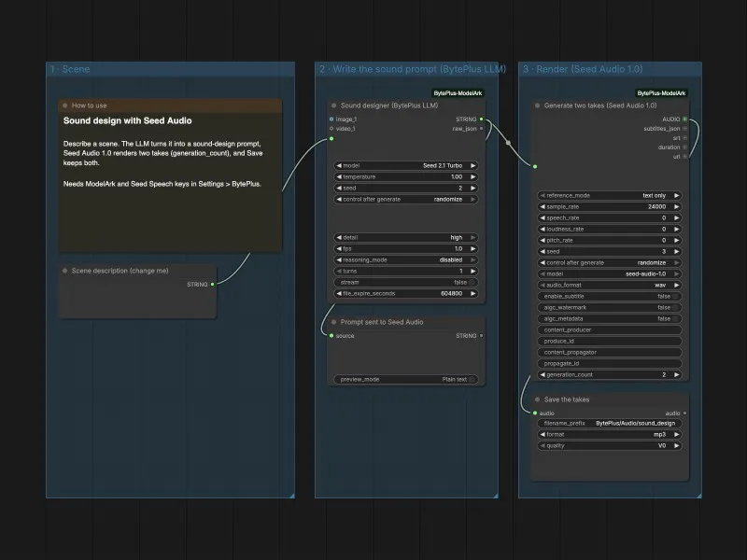This screenshot has width=747, height=560.
Task: Click the video_1 input port
Action: (331, 129)
